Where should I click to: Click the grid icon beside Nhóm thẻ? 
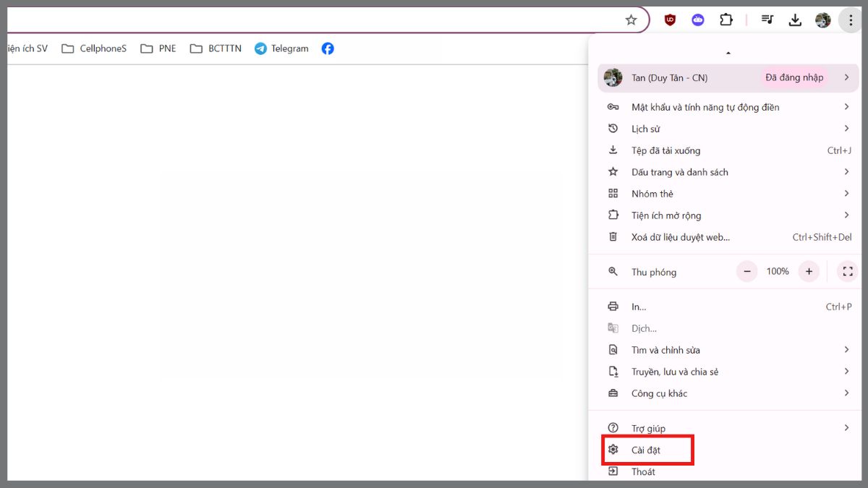click(613, 194)
